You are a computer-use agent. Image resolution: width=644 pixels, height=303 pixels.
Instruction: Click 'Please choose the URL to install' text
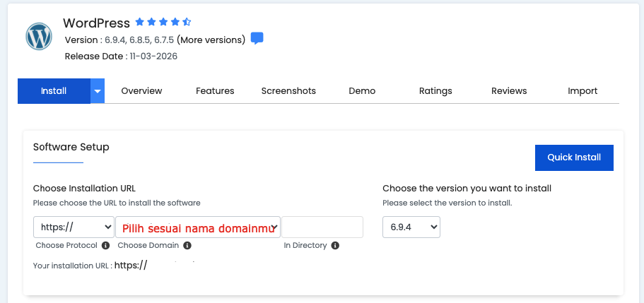click(x=117, y=203)
